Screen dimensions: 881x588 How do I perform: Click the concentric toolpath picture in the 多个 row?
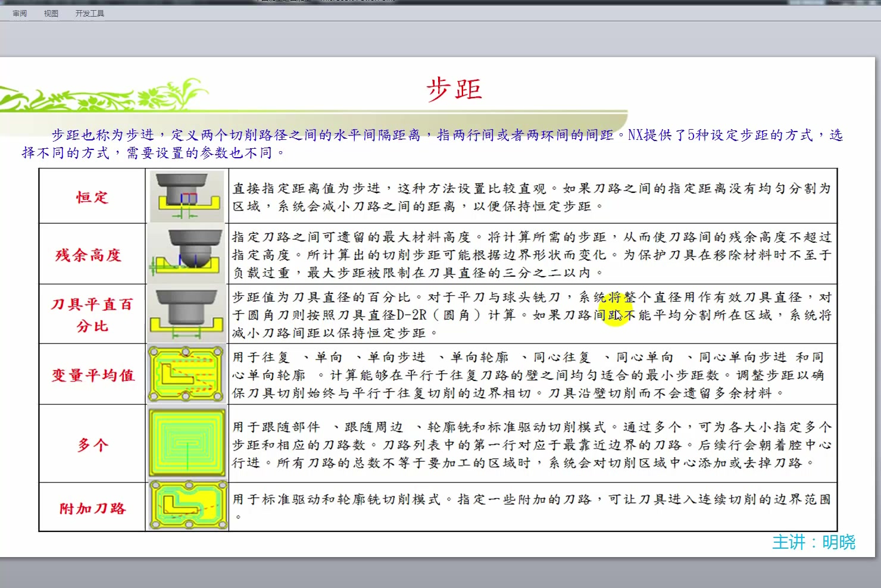pos(187,443)
